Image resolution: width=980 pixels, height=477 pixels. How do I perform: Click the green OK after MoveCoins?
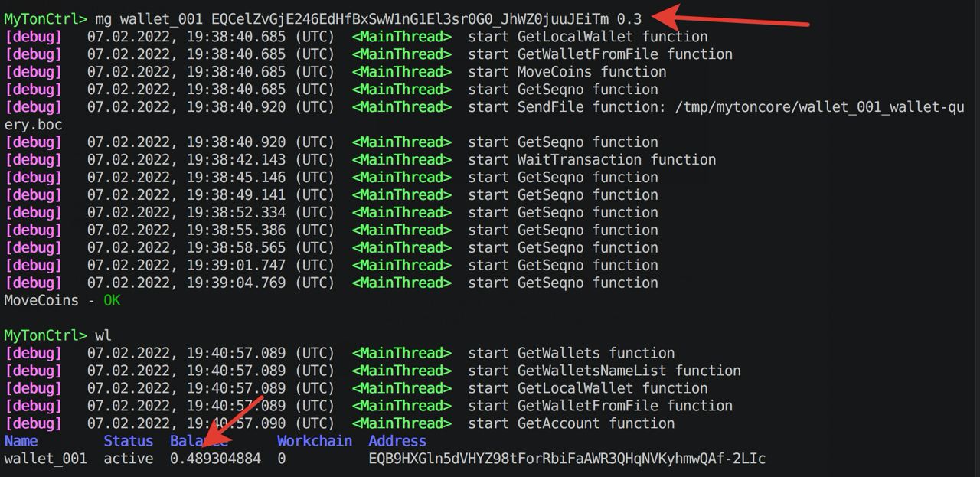click(x=112, y=300)
